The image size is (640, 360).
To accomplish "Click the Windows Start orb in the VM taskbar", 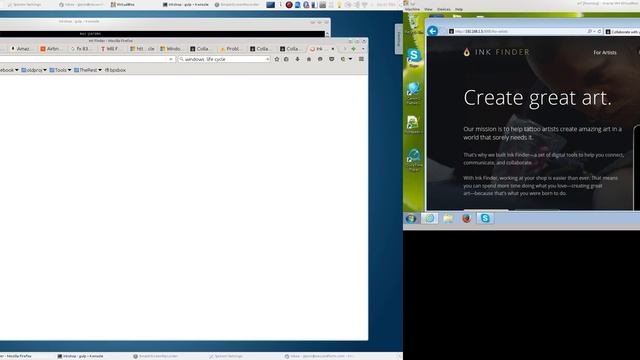I will [411, 218].
